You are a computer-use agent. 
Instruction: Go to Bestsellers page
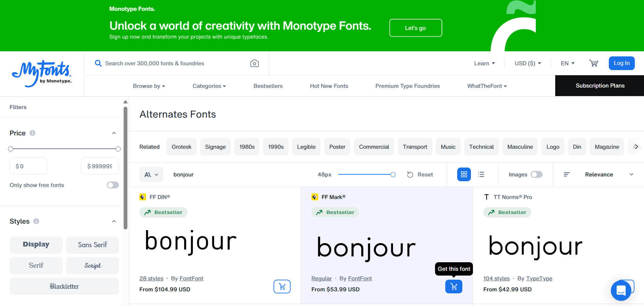click(x=268, y=86)
